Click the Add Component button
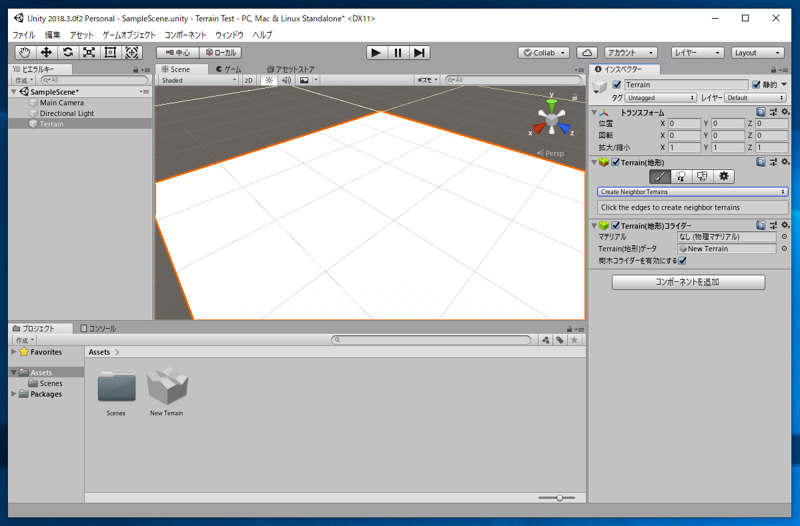800x526 pixels. pyautogui.click(x=688, y=282)
